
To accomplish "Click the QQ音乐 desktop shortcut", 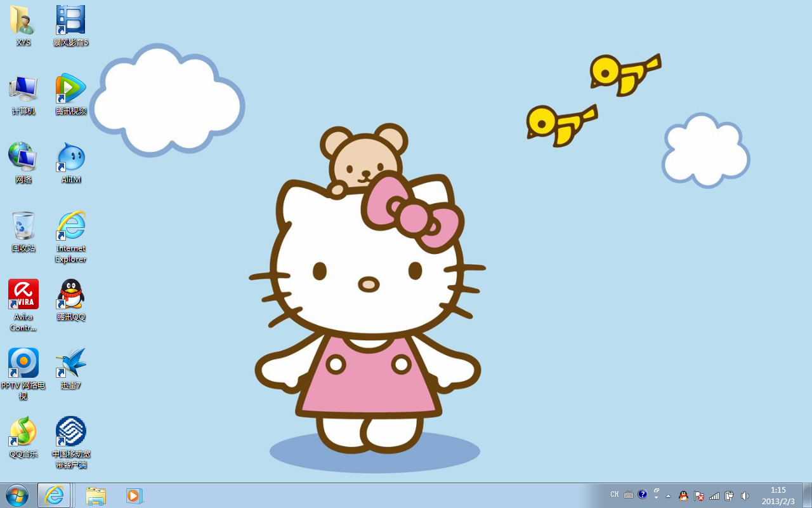I will pos(23,438).
